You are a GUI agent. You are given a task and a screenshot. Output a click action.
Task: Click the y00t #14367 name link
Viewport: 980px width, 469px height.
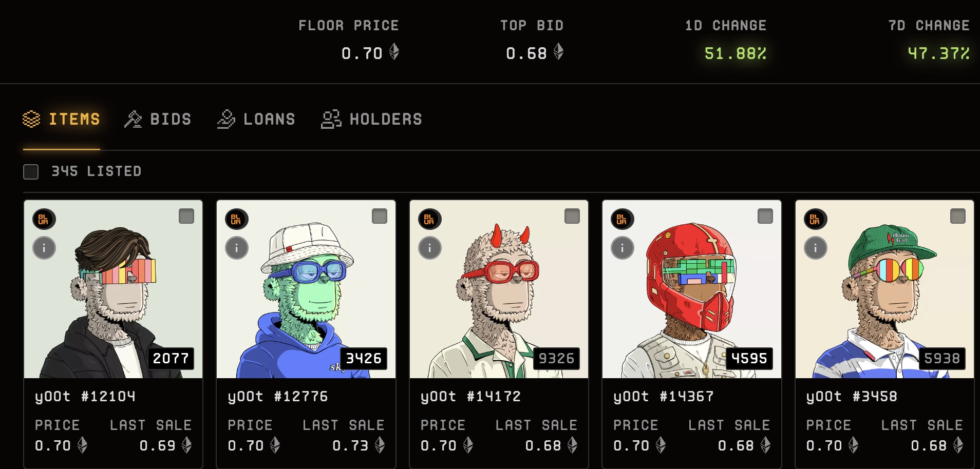pyautogui.click(x=664, y=397)
